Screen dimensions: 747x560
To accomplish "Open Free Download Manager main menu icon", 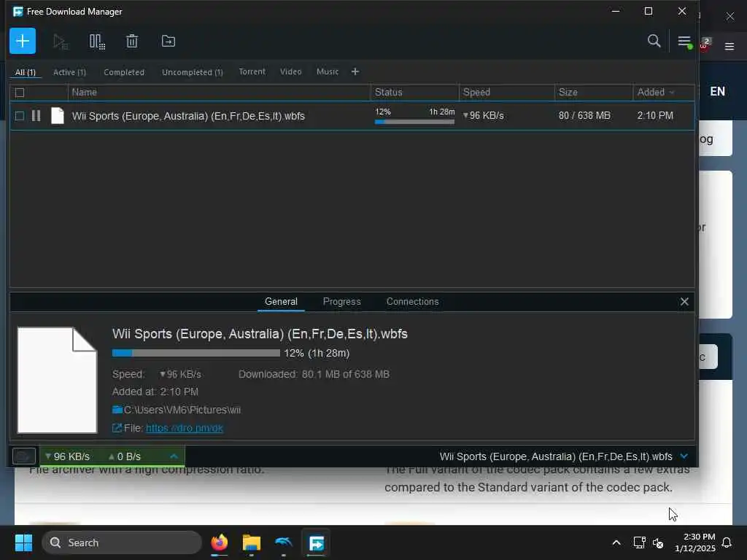I will tap(684, 42).
